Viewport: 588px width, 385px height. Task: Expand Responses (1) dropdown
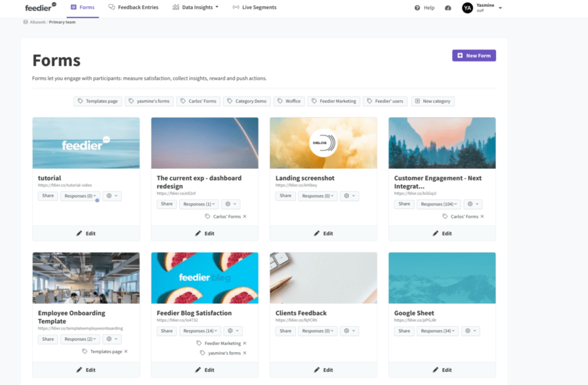[x=199, y=204]
